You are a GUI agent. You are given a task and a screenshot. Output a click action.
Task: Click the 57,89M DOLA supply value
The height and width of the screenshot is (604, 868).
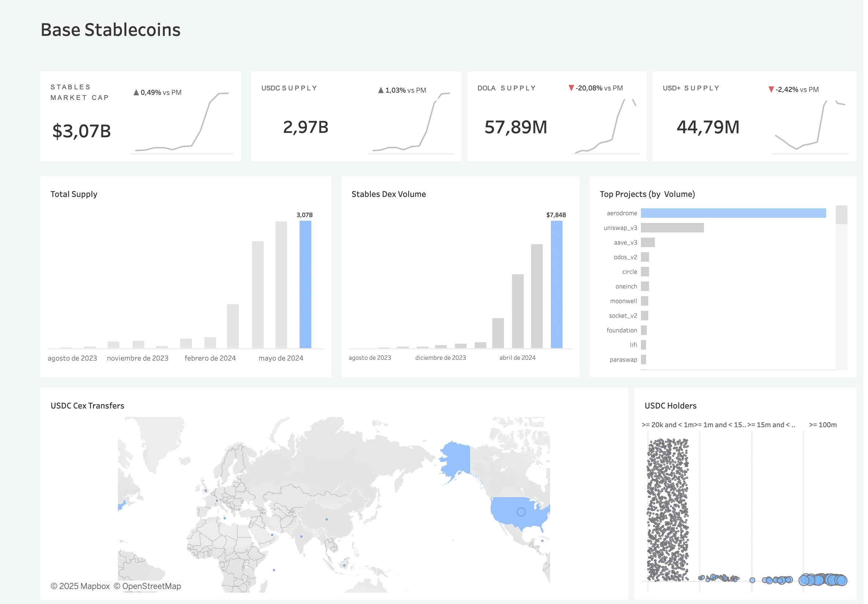[516, 127]
